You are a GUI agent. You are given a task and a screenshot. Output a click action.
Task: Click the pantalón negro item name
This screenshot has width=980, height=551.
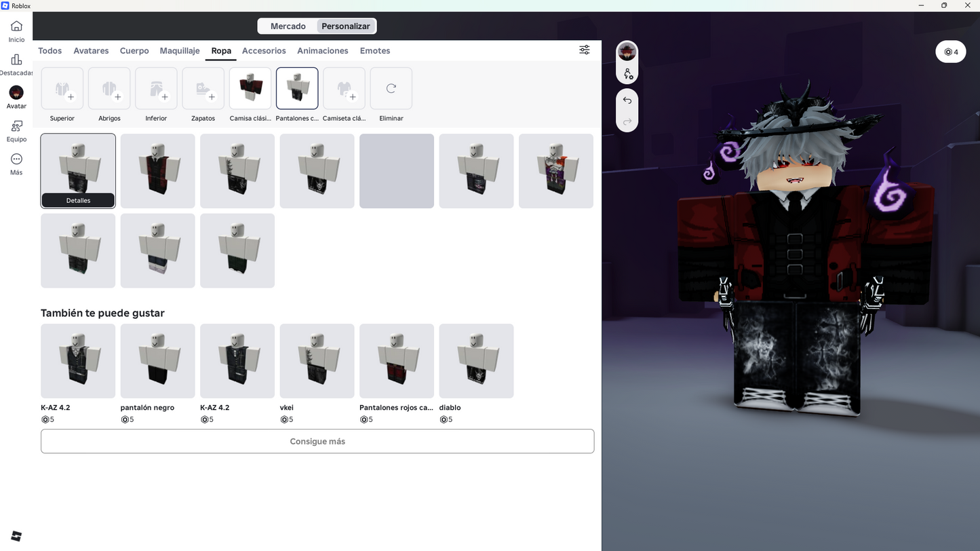point(147,408)
